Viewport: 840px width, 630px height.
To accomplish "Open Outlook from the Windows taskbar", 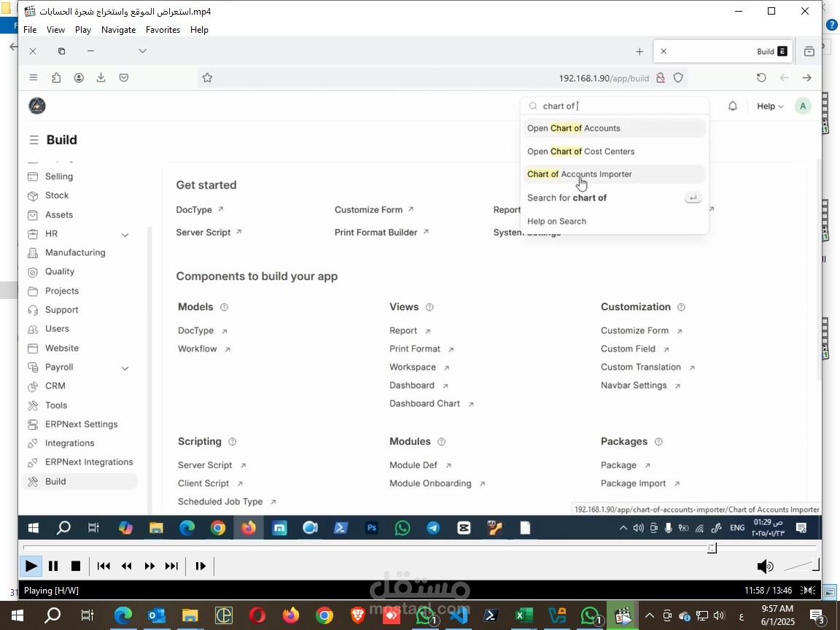I will tap(157, 615).
